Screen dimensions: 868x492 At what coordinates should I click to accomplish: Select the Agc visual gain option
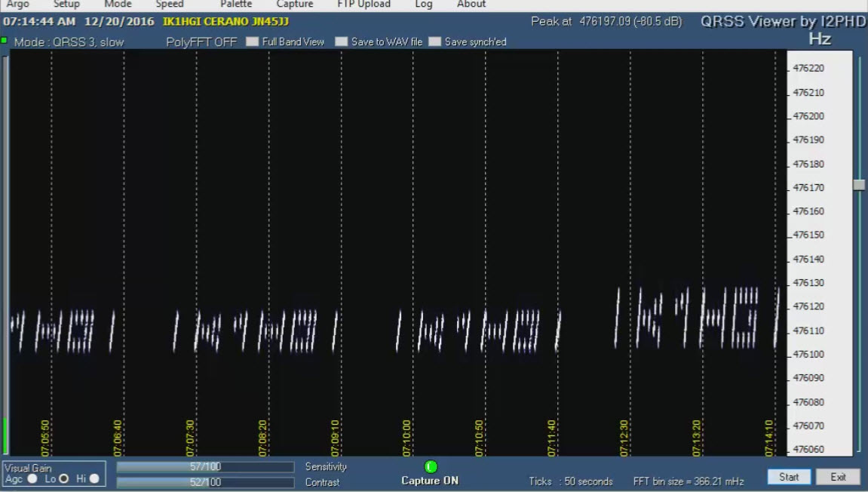click(x=32, y=478)
